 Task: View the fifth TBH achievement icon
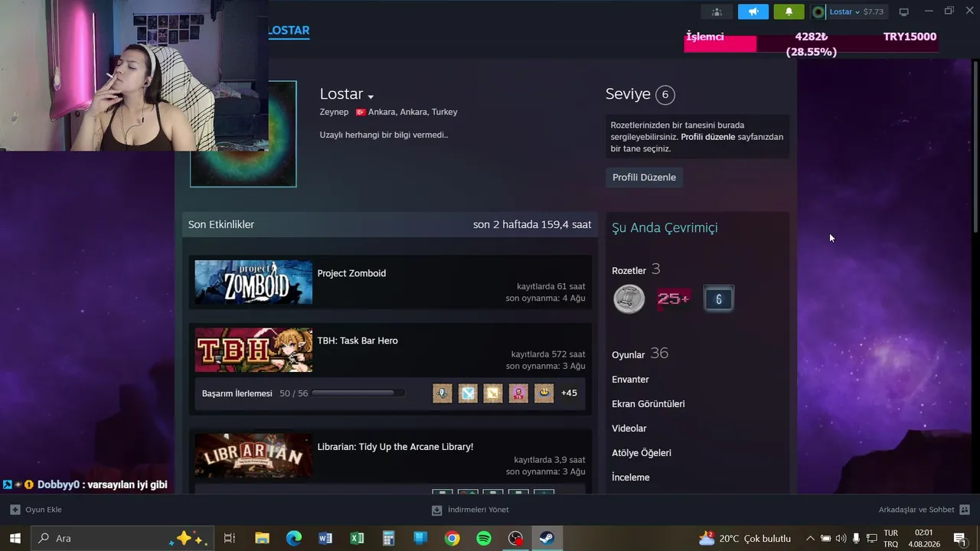544,393
